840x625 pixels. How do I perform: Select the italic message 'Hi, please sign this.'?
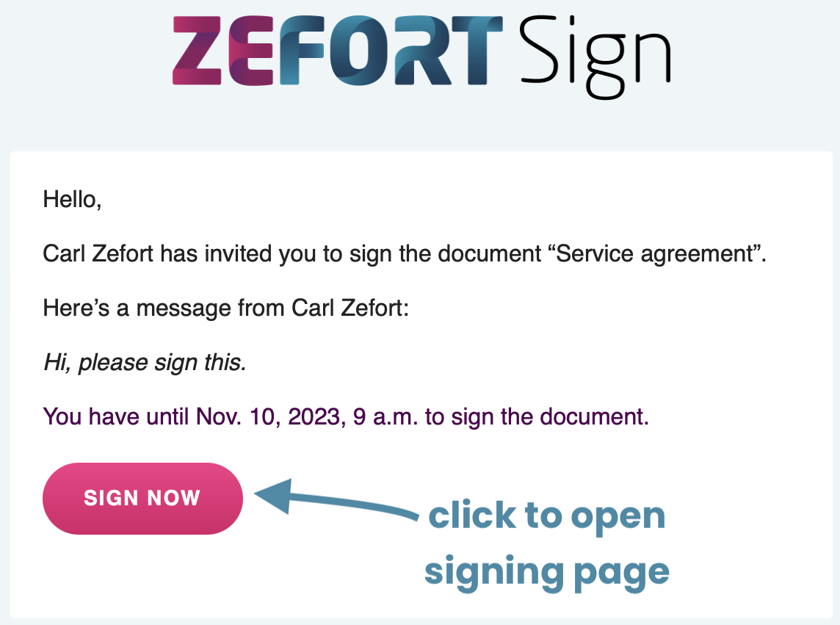[145, 363]
